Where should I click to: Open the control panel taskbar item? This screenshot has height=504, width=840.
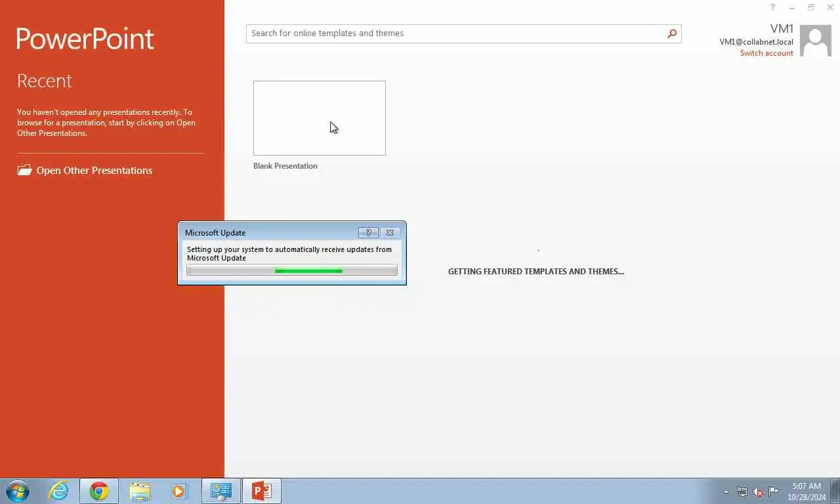pyautogui.click(x=220, y=491)
